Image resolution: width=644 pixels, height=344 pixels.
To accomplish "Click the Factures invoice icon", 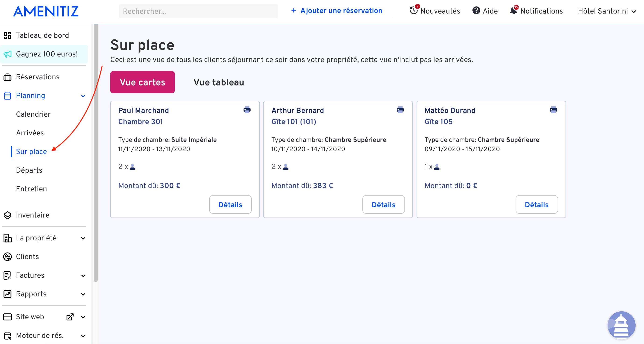I will tap(7, 275).
